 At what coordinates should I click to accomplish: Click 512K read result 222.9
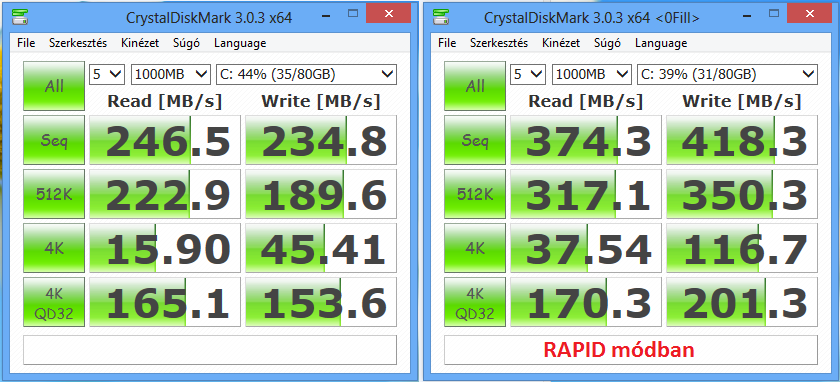164,194
